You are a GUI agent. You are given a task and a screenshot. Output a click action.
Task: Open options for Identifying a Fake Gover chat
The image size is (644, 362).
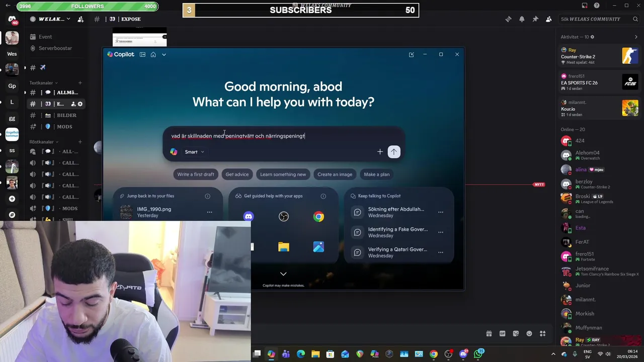click(440, 232)
